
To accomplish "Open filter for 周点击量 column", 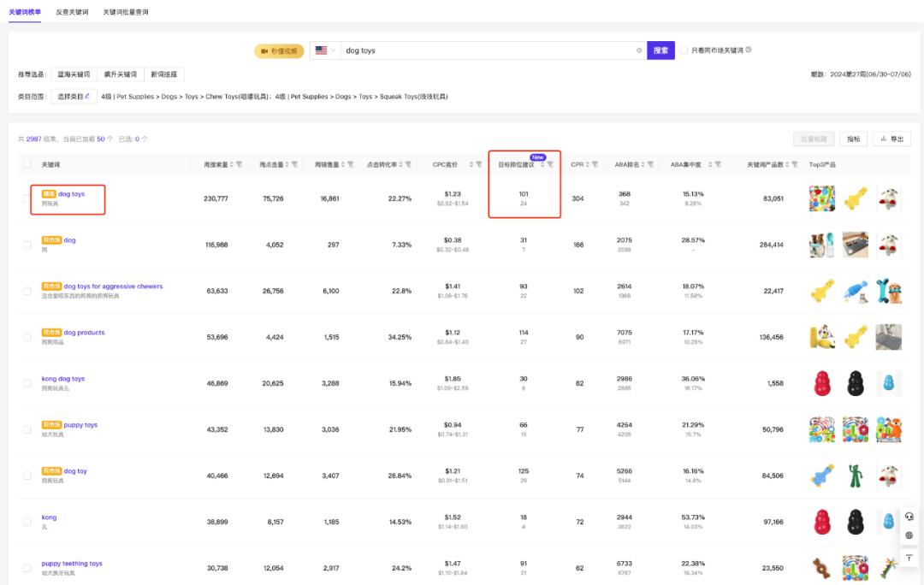I will tap(294, 165).
